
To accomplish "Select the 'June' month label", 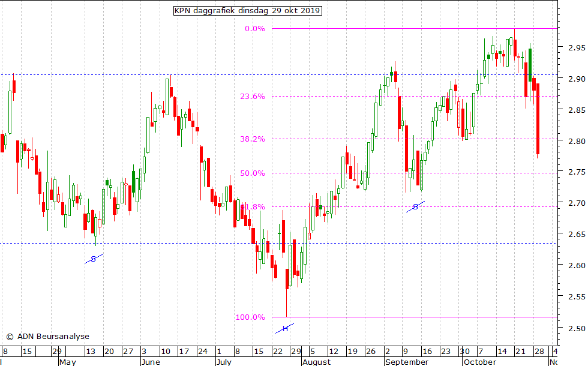I will click(151, 362).
